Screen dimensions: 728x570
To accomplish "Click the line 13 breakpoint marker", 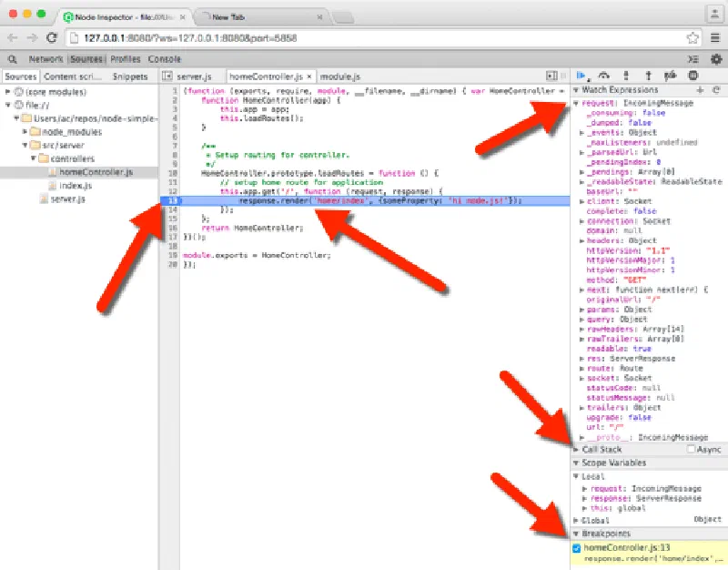I will coord(171,200).
